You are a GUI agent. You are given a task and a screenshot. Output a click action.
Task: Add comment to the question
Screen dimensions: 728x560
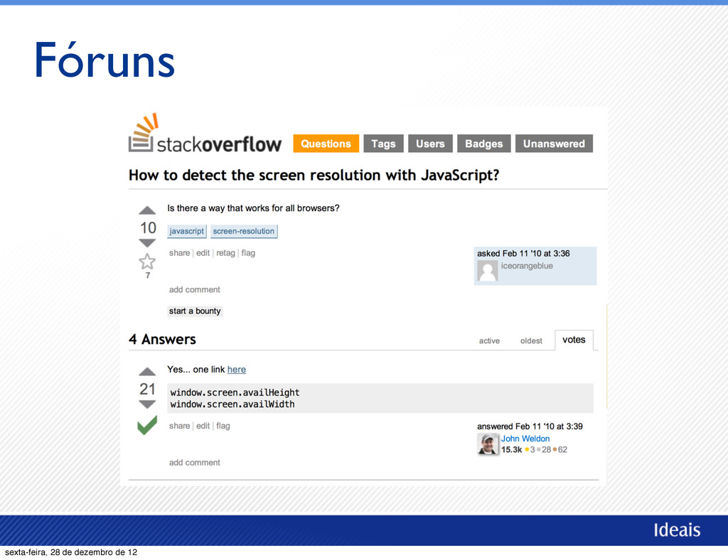195,289
